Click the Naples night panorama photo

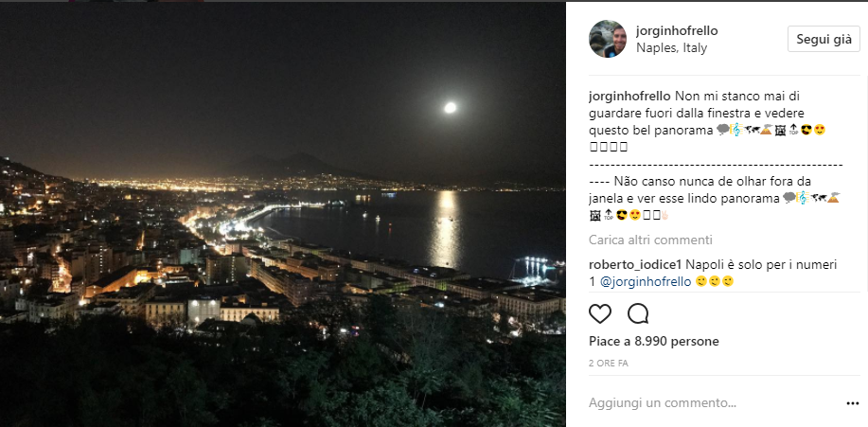(x=282, y=214)
